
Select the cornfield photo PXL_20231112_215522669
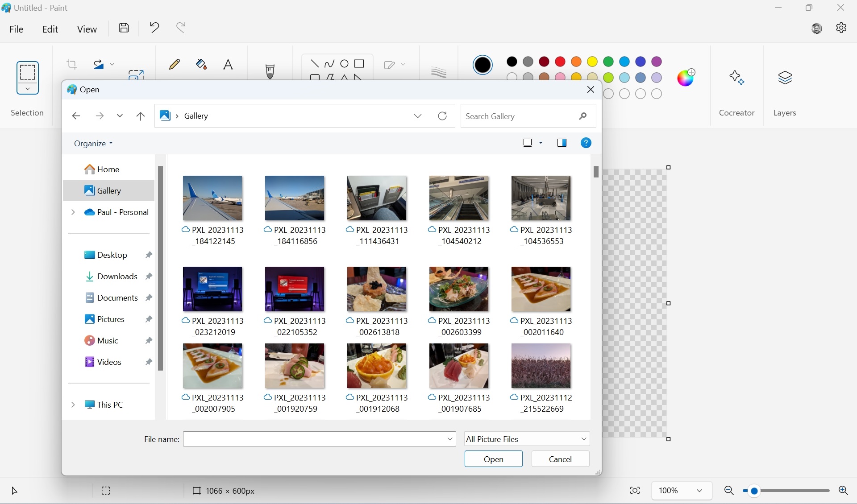coord(541,366)
